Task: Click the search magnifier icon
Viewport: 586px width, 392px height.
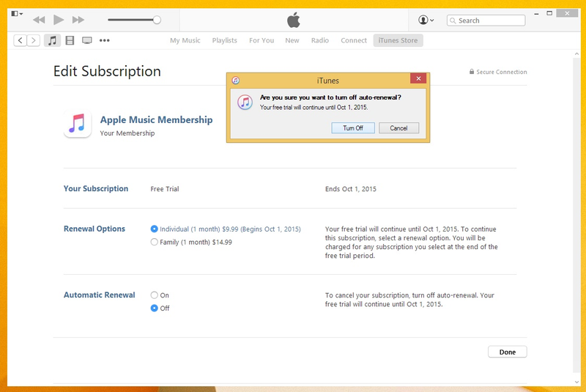Action: (x=453, y=21)
